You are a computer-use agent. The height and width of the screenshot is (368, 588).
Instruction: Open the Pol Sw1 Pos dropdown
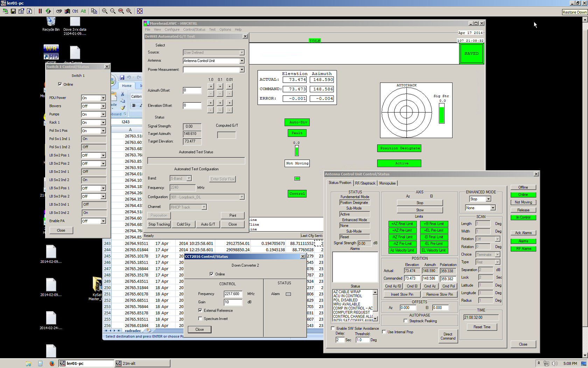[x=103, y=131]
